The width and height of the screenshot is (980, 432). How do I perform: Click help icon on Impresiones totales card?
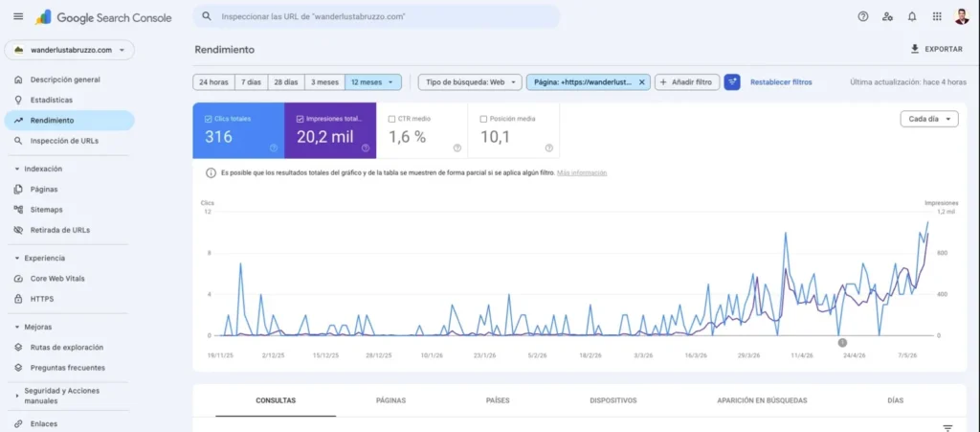366,148
